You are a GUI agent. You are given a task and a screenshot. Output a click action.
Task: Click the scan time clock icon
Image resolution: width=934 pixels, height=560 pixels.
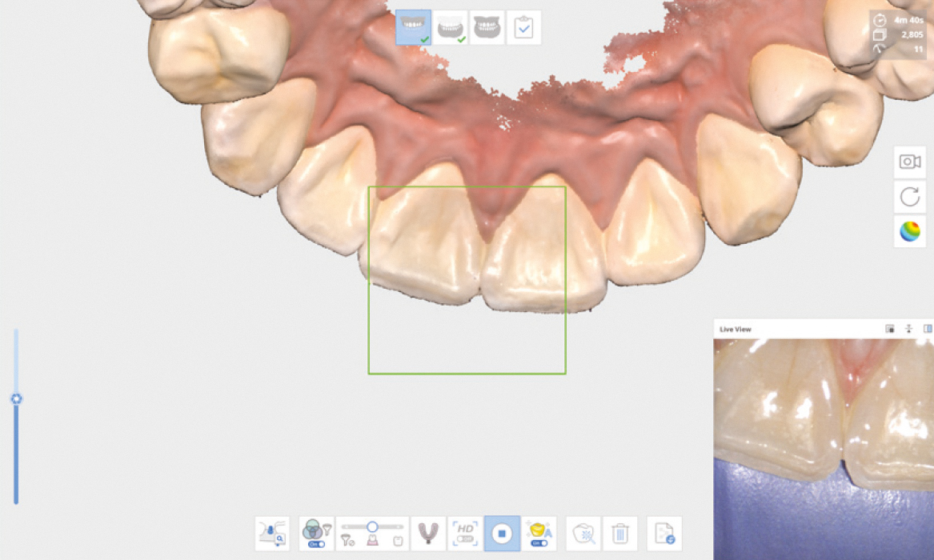click(x=880, y=20)
